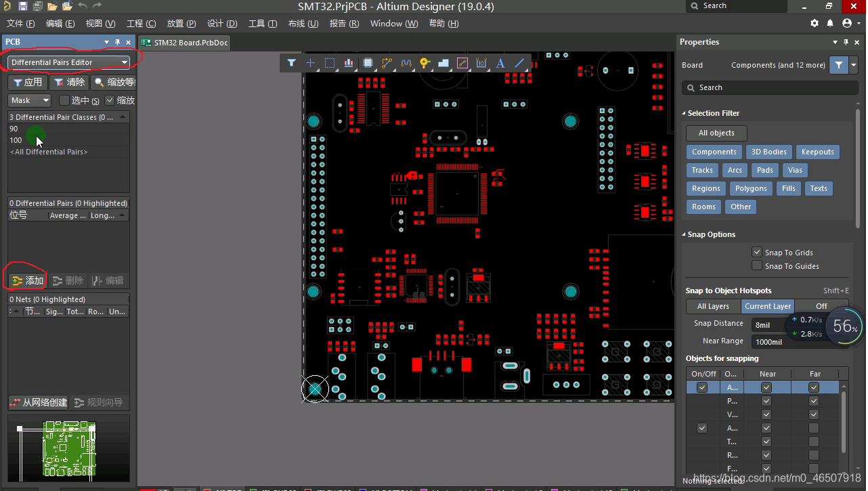
Task: Open the notifications bell
Action: (830, 23)
